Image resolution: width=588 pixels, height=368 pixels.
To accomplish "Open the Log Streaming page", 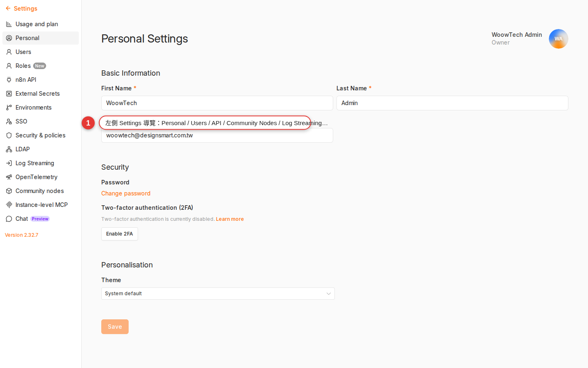I will click(40, 163).
